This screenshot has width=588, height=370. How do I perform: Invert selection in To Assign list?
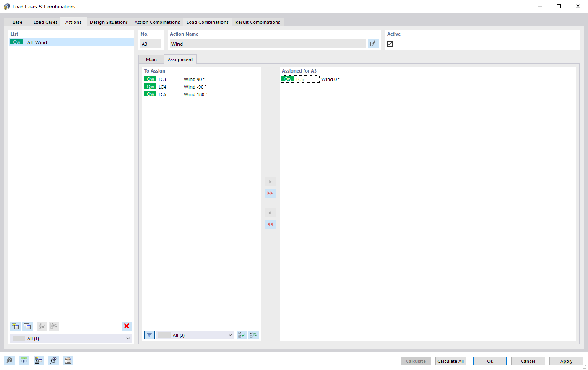(253, 335)
